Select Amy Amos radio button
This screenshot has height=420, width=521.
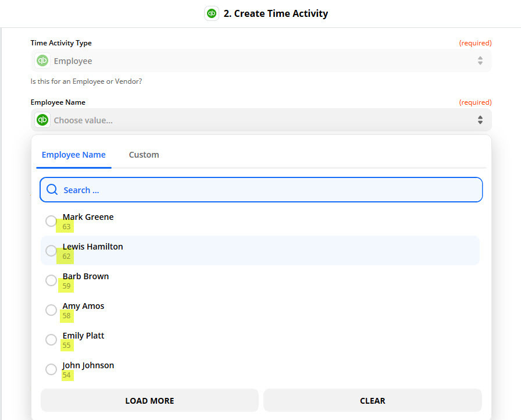tap(51, 310)
